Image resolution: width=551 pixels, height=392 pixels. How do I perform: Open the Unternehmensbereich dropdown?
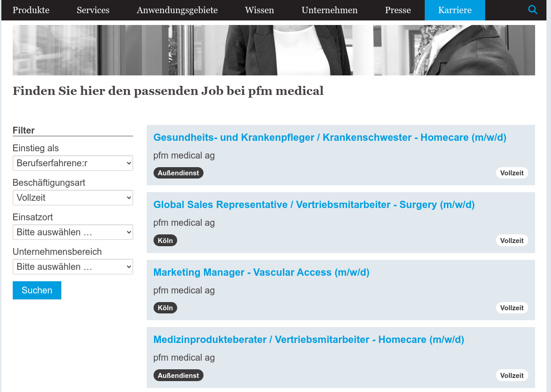click(73, 267)
